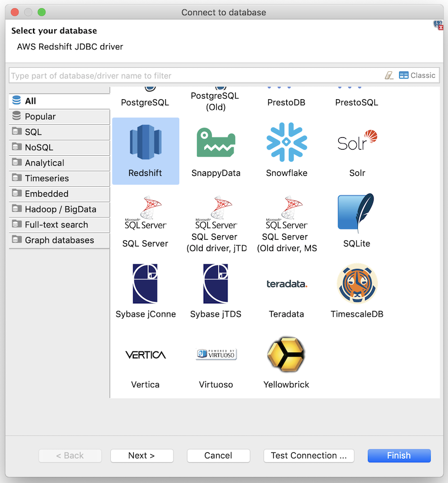448x483 pixels.
Task: Select the TimescaleDB tiger icon
Action: tap(357, 284)
